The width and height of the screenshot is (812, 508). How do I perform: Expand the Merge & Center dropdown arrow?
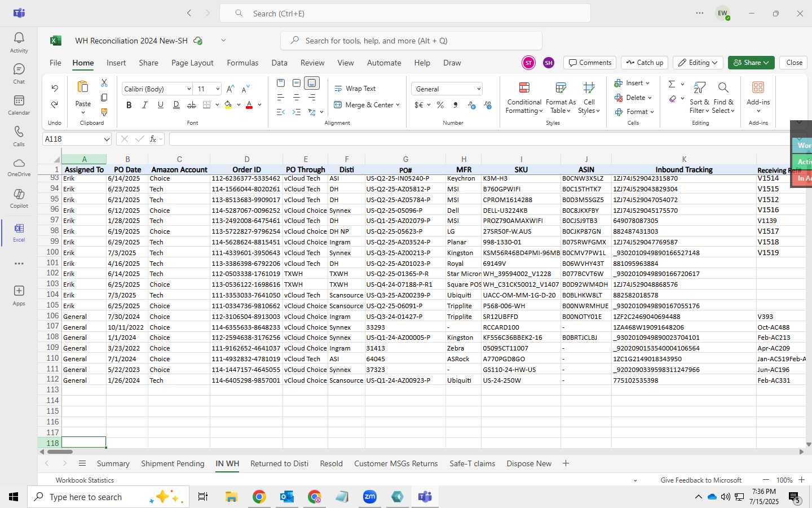(398, 105)
